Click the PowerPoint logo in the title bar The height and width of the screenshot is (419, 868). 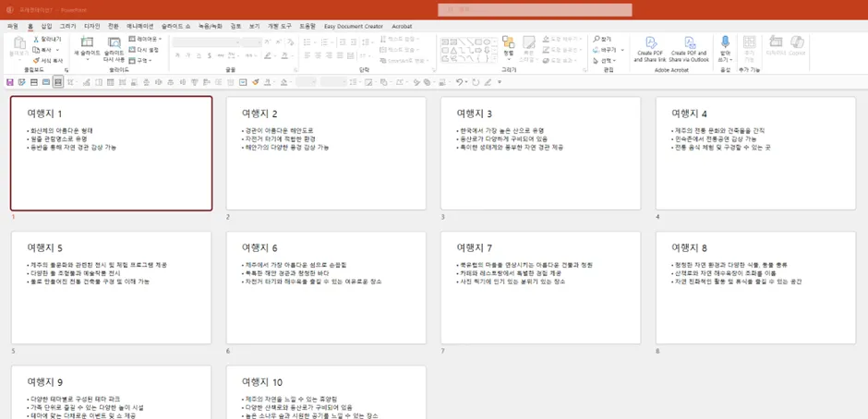[9, 10]
